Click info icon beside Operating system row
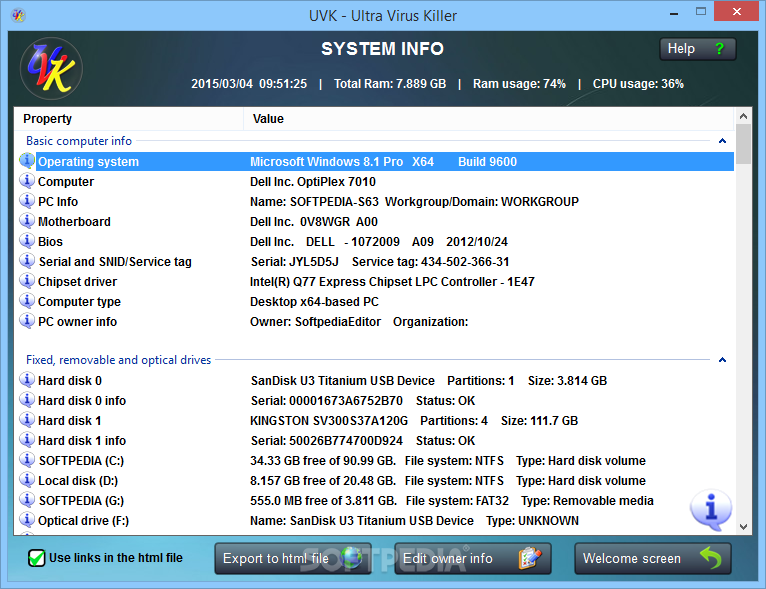The width and height of the screenshot is (766, 589). pos(27,161)
